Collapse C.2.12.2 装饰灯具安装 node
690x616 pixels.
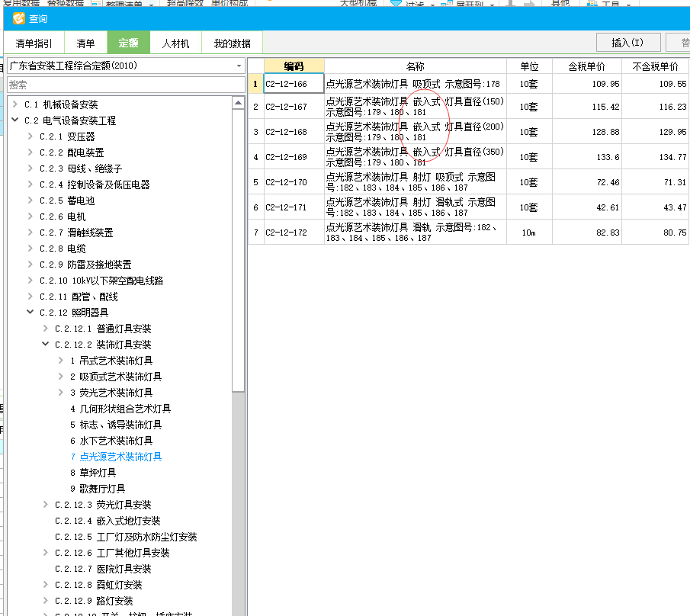click(46, 344)
